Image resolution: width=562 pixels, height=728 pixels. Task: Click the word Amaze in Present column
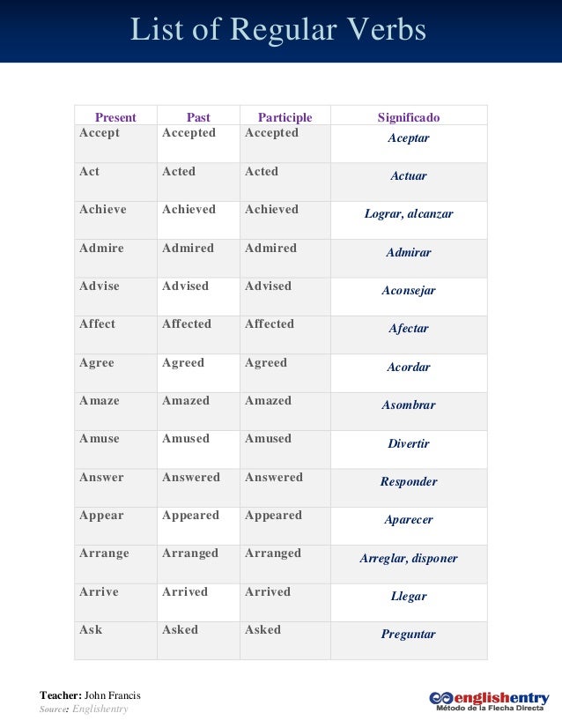pyautogui.click(x=100, y=401)
